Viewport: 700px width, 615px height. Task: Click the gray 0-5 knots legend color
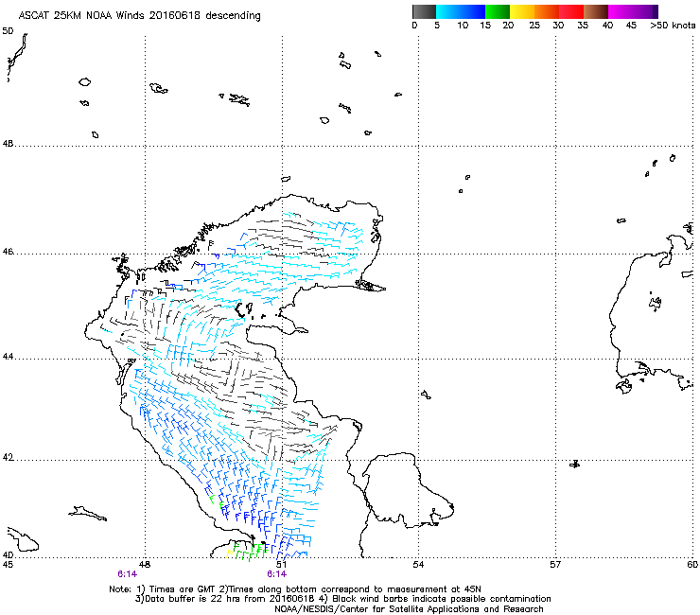pyautogui.click(x=424, y=11)
